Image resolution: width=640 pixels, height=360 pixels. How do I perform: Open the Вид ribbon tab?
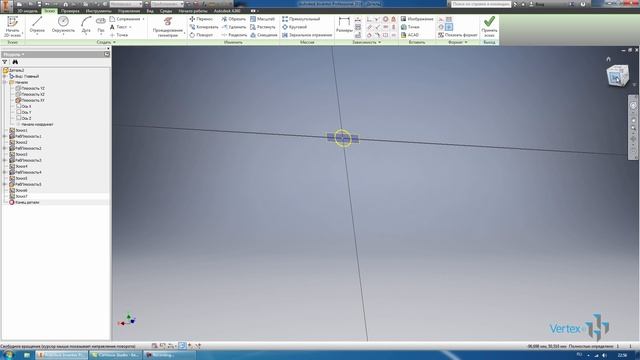[x=150, y=11]
